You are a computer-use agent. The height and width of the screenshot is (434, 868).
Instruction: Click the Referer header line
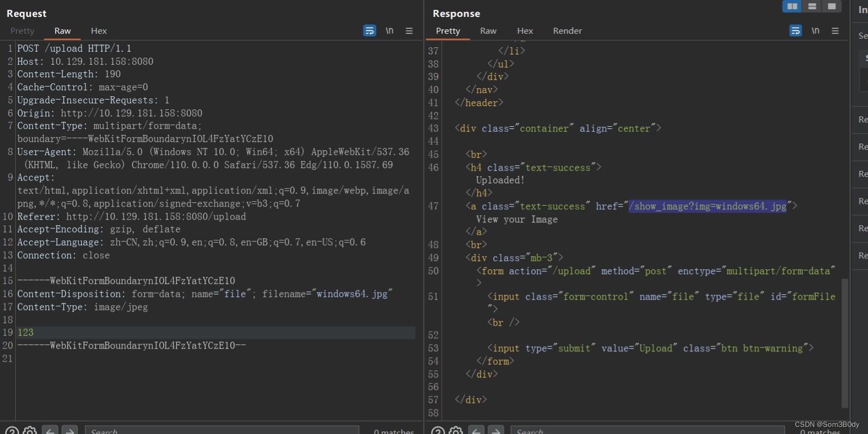[132, 216]
